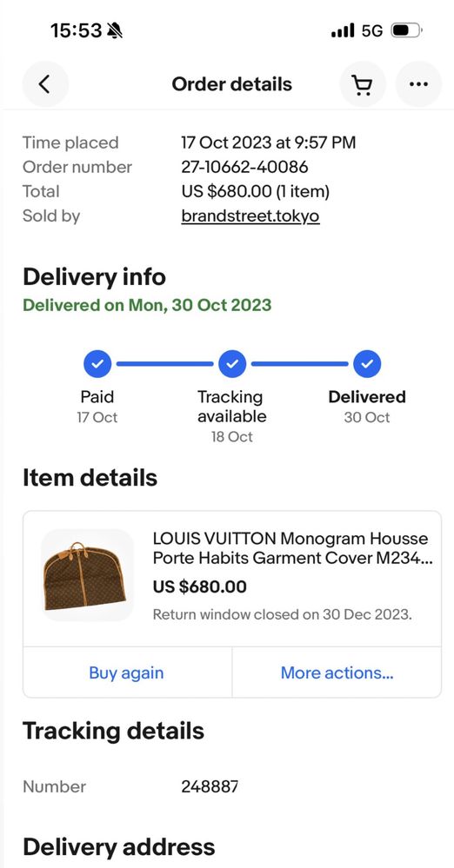The width and height of the screenshot is (454, 868).
Task: Tap the muted bell icon beside the time
Action: click(116, 31)
